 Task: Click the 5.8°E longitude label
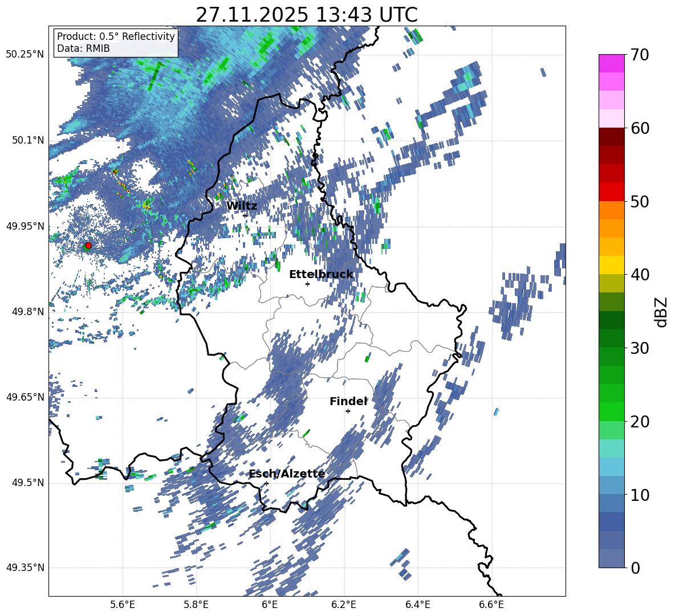pos(196,605)
